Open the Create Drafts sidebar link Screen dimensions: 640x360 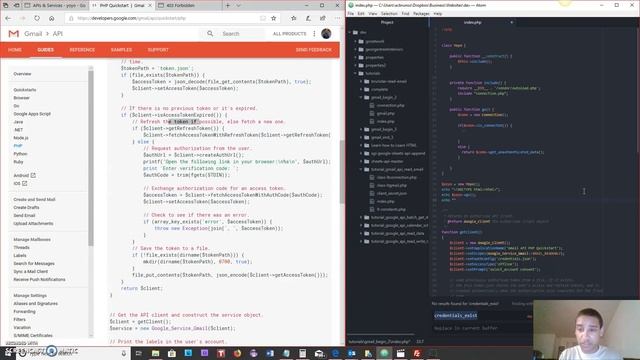(27, 207)
